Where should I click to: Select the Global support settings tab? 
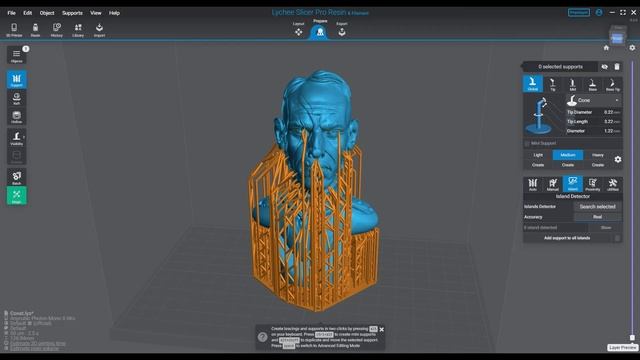click(533, 84)
